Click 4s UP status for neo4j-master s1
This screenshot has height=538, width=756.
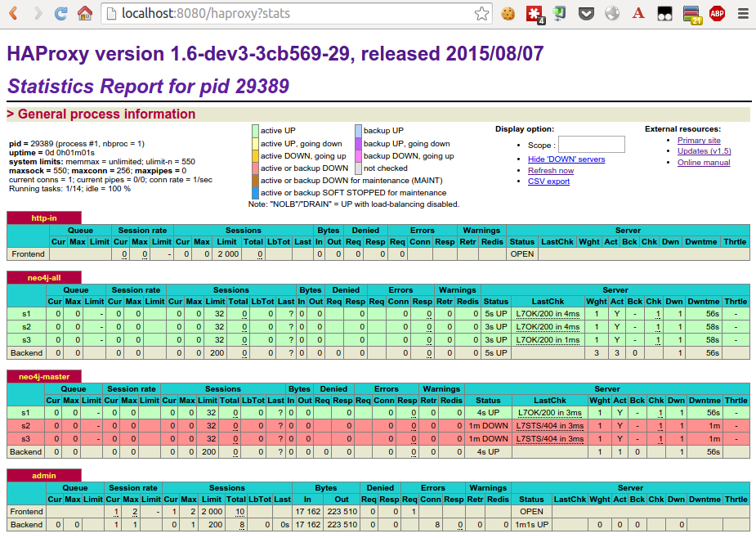tap(488, 413)
